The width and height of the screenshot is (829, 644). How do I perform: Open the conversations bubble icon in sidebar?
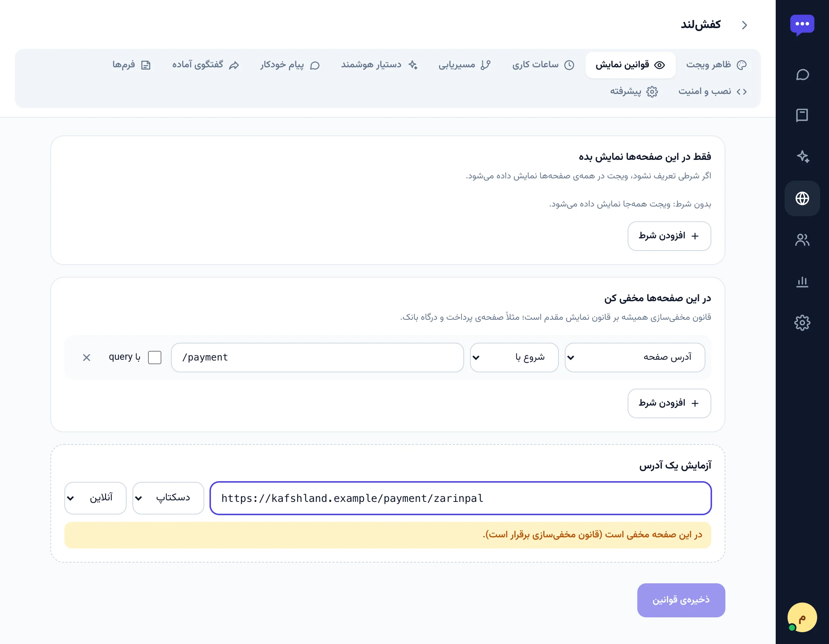[802, 75]
